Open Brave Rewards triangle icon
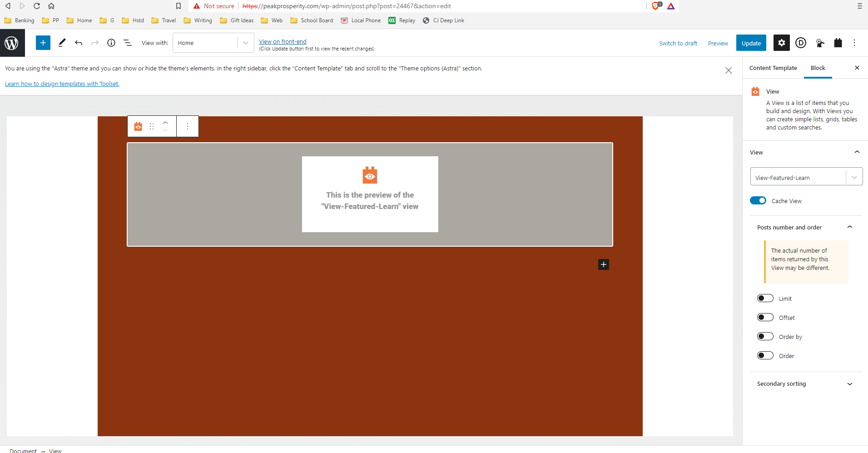This screenshot has height=453, width=868. (x=671, y=6)
